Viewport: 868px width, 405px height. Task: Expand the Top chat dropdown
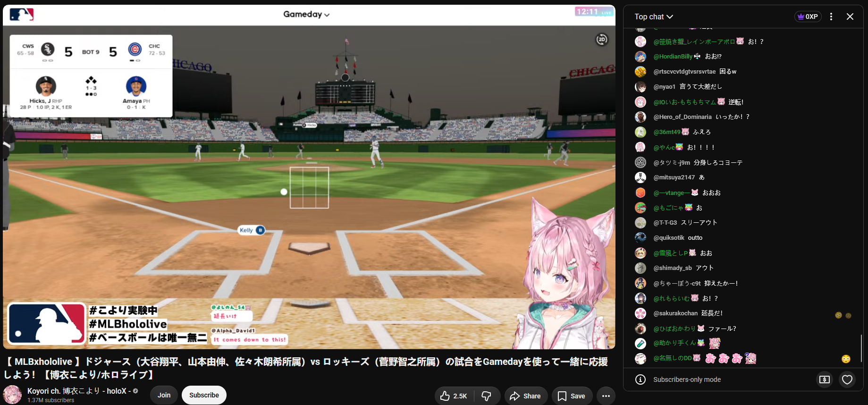point(654,17)
